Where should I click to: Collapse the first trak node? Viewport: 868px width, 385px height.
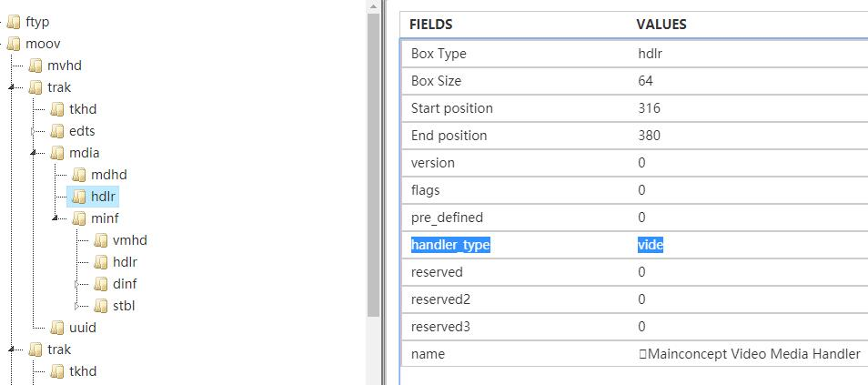point(12,87)
